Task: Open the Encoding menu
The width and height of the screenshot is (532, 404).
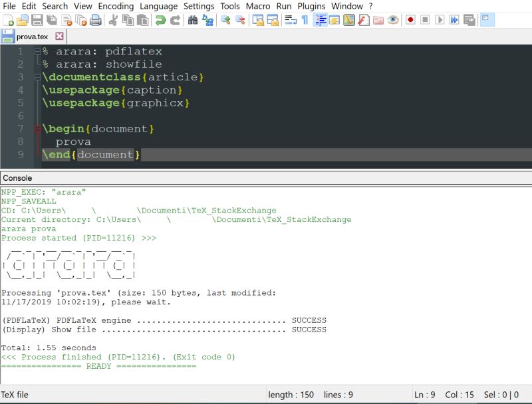Action: pyautogui.click(x=116, y=6)
